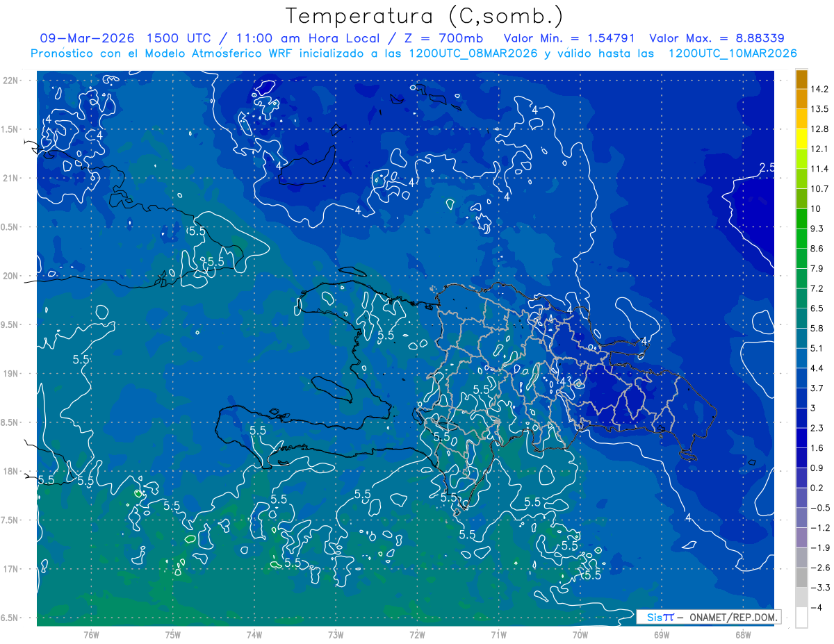Click the '22N' latitude label
The image size is (834, 644).
pyautogui.click(x=11, y=81)
